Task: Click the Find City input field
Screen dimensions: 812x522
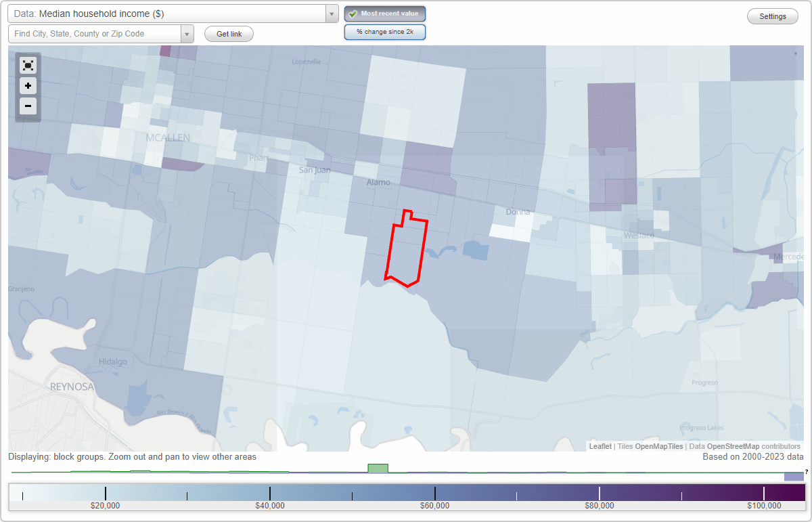Action: click(95, 33)
